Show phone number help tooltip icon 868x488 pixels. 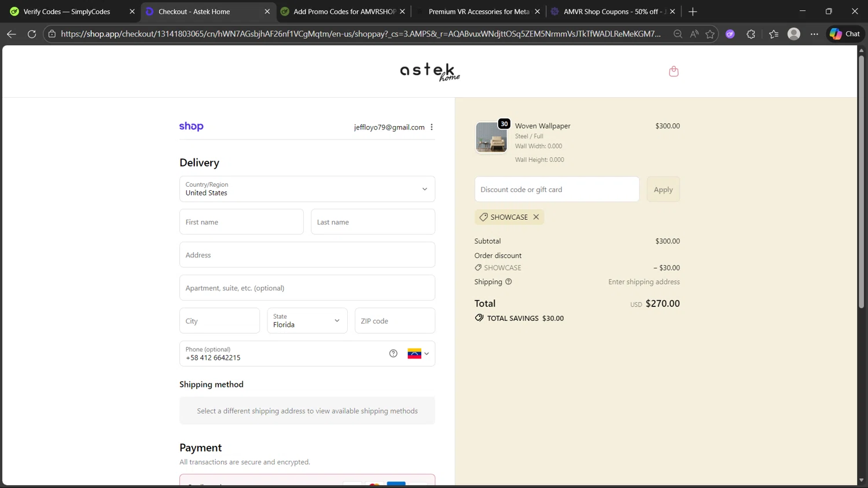click(x=393, y=353)
